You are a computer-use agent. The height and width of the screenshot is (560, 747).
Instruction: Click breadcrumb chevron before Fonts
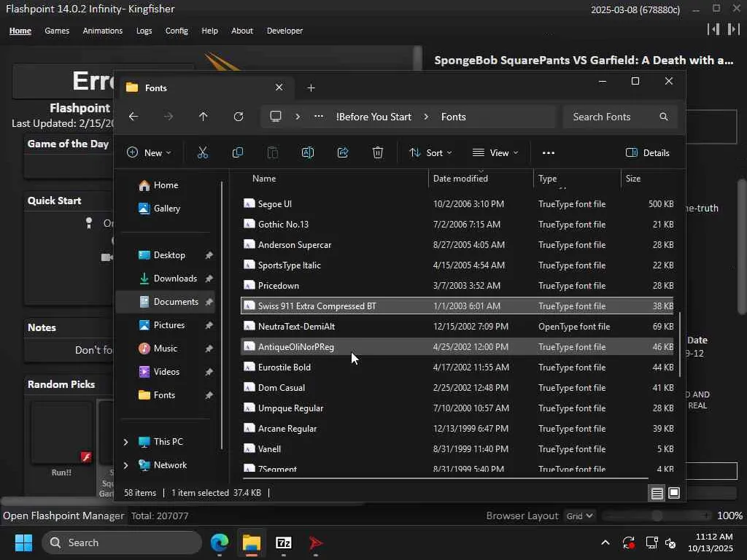[426, 117]
